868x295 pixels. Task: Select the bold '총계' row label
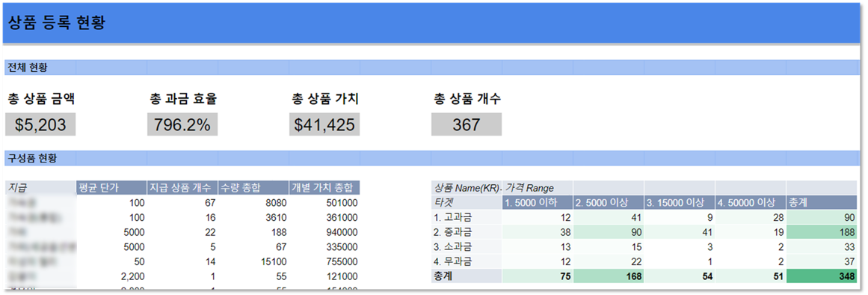(x=466, y=276)
